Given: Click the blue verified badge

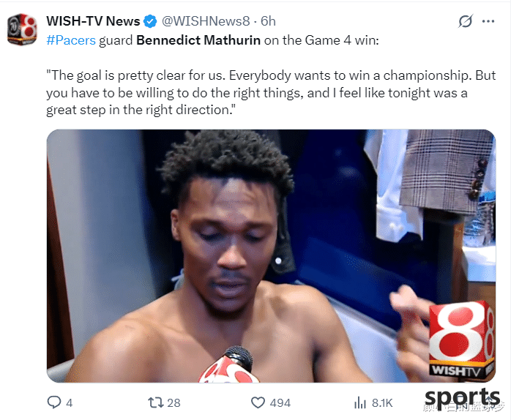Looking at the screenshot, I should [150, 21].
